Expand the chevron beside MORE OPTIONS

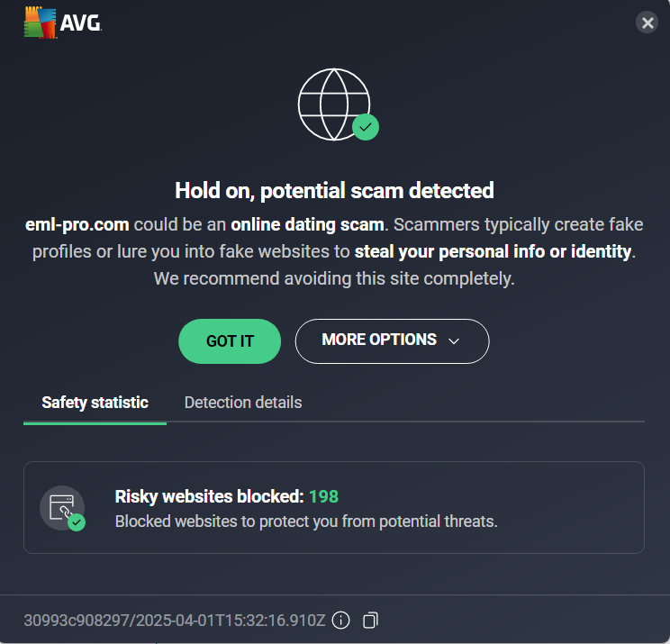tap(454, 340)
